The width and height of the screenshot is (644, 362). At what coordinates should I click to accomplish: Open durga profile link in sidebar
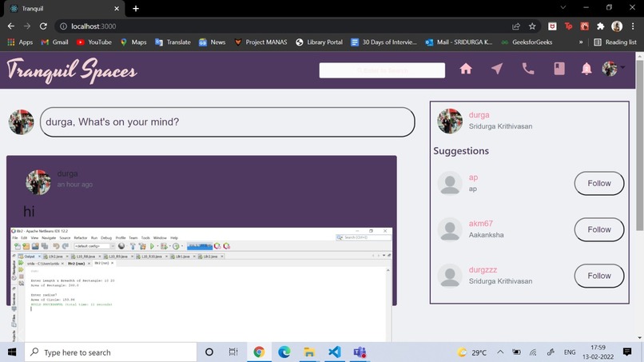tap(479, 115)
